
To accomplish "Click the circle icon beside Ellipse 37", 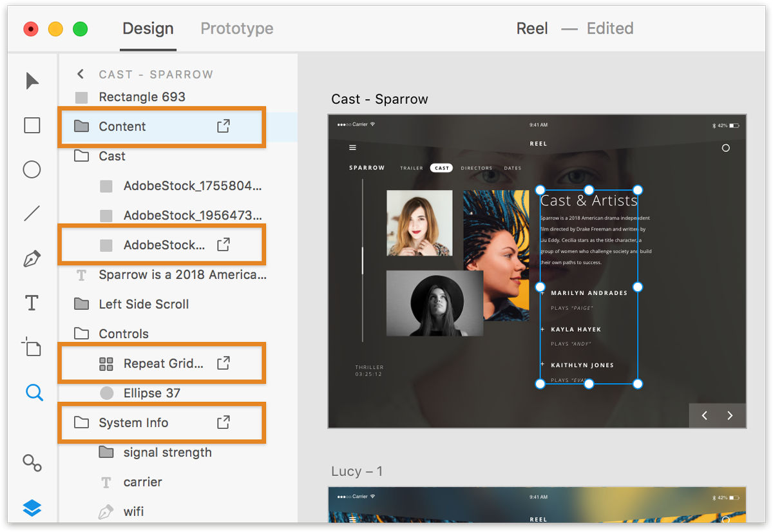I will click(x=107, y=393).
